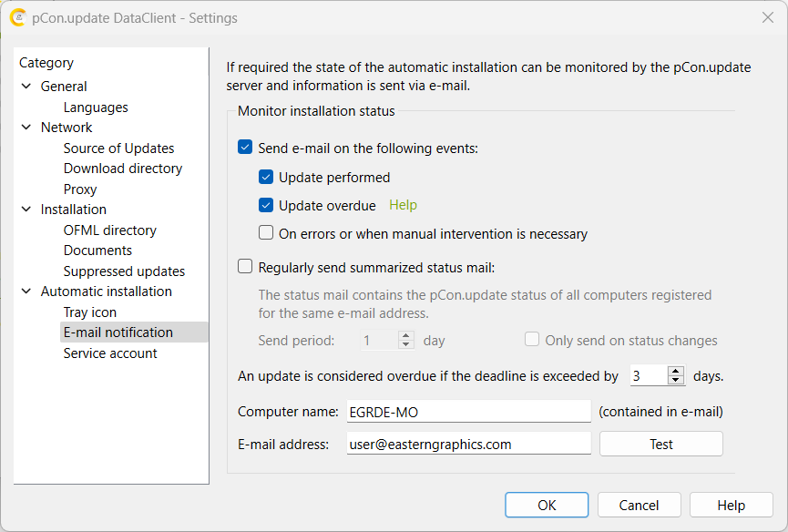
Task: Uncheck the Update performed checkbox
Action: click(266, 177)
